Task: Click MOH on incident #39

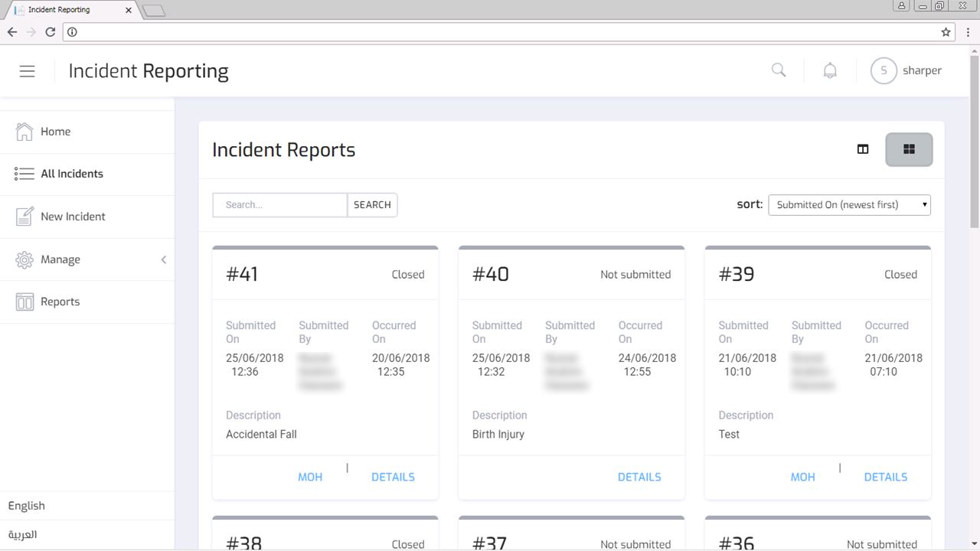Action: pos(802,477)
